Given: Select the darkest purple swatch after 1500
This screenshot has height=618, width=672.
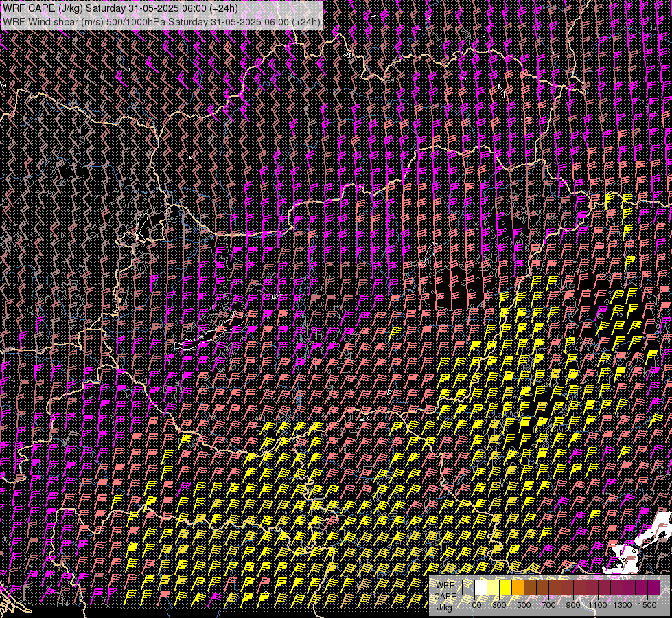Looking at the screenshot, I should tap(654, 587).
